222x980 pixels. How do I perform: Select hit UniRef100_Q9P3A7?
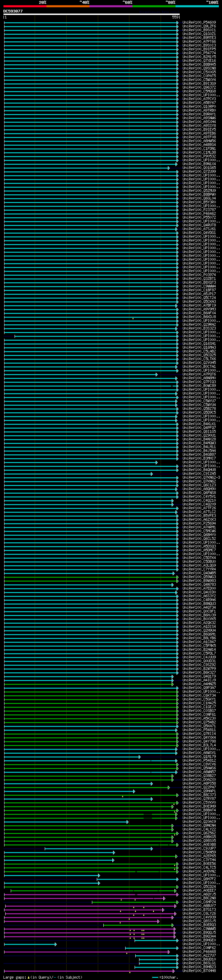[199, 688]
